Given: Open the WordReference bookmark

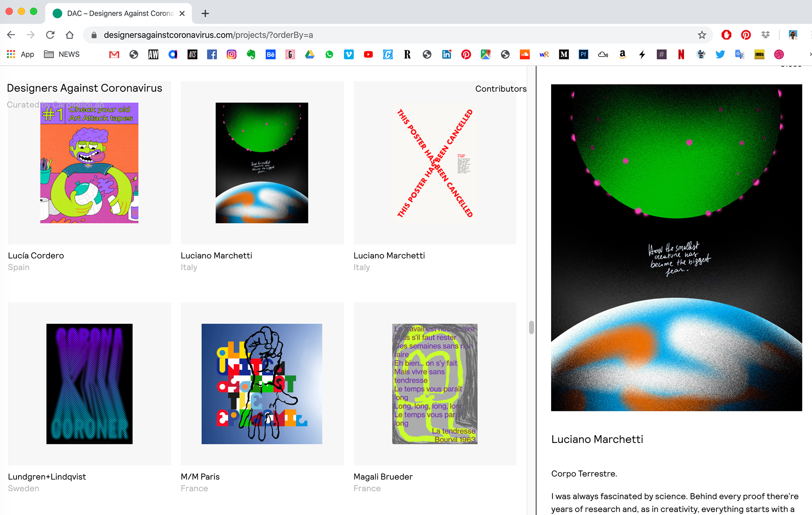Looking at the screenshot, I should [544, 55].
